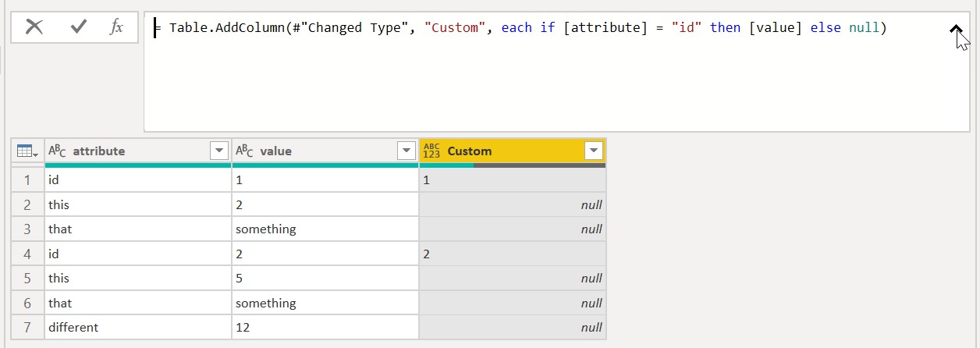Open the attribute column filter dropdown
980x348 pixels.
click(219, 151)
